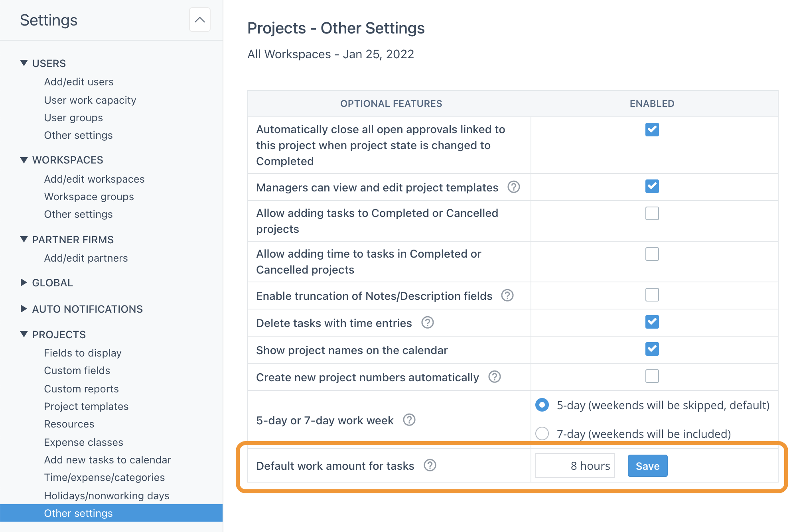
Task: Open Project templates settings
Action: point(86,406)
